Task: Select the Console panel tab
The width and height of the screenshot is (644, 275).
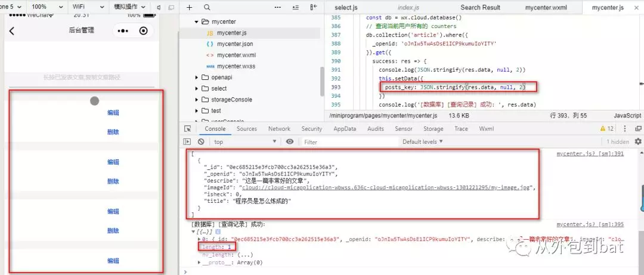Action: (x=215, y=129)
